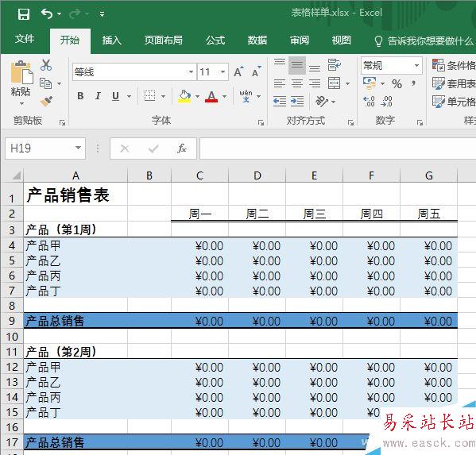Apply accounting currency format
Image resolution: width=476 pixels, height=455 pixels.
pos(370,83)
